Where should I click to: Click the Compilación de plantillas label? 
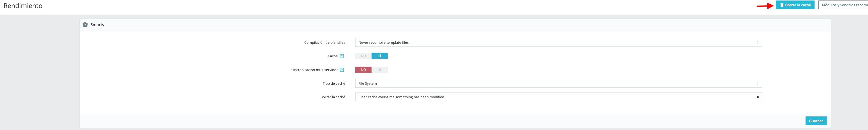pos(324,42)
